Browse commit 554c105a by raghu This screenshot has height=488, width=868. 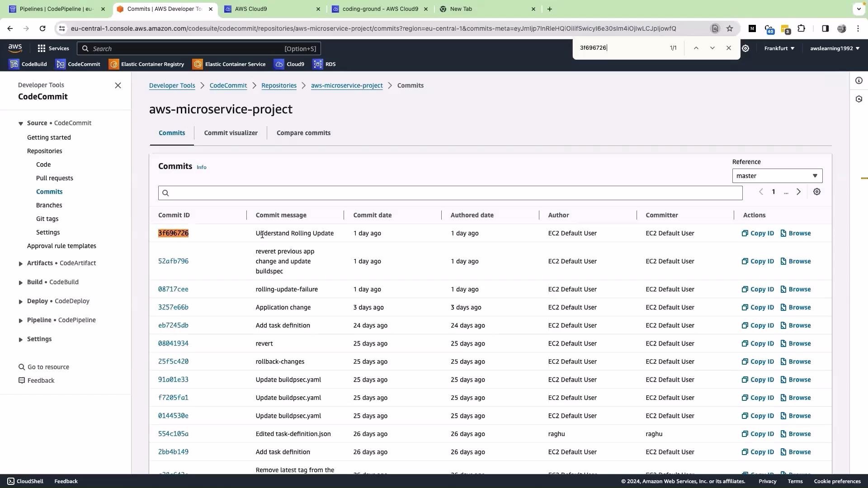(x=796, y=434)
